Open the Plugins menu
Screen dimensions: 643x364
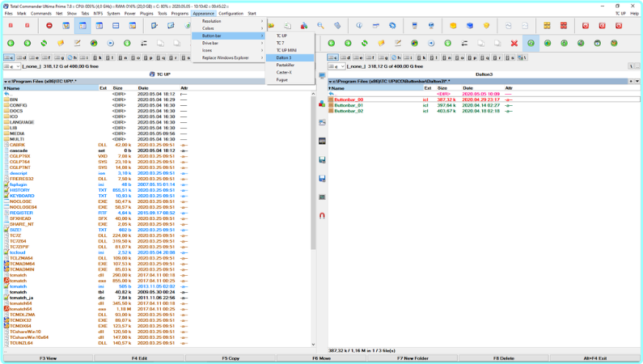[x=146, y=14]
